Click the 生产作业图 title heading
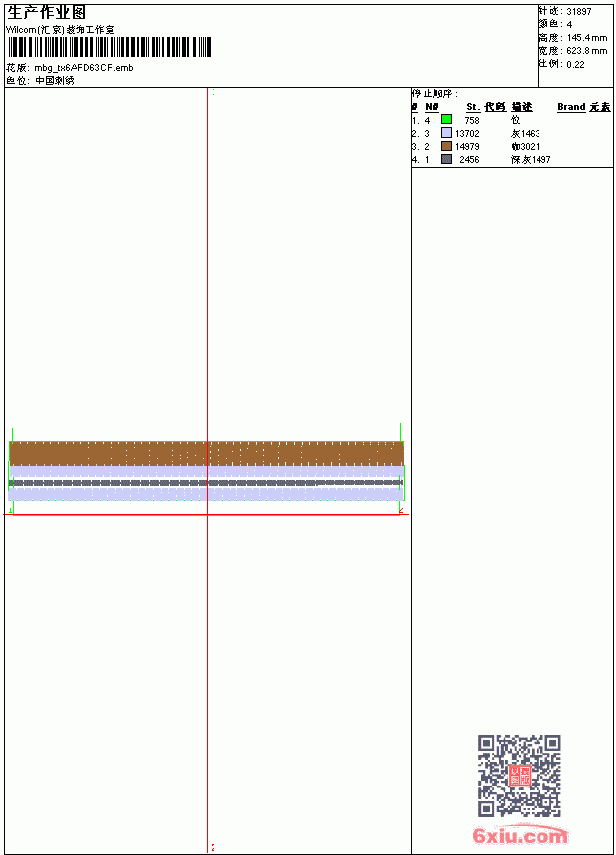 (47, 13)
